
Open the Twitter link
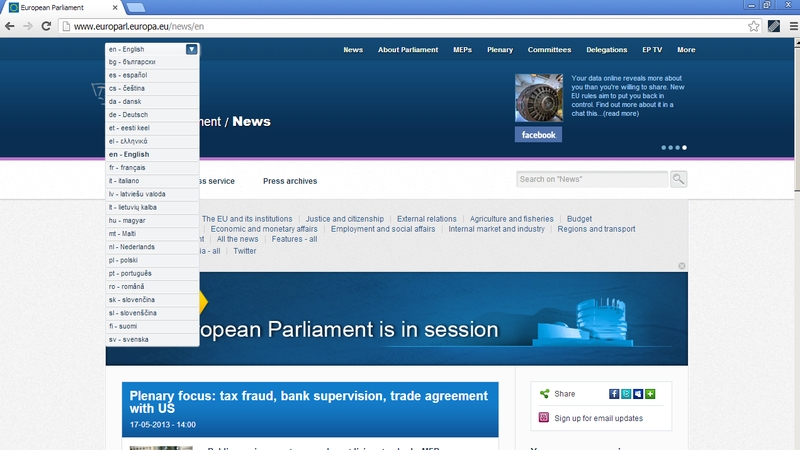coord(244,251)
